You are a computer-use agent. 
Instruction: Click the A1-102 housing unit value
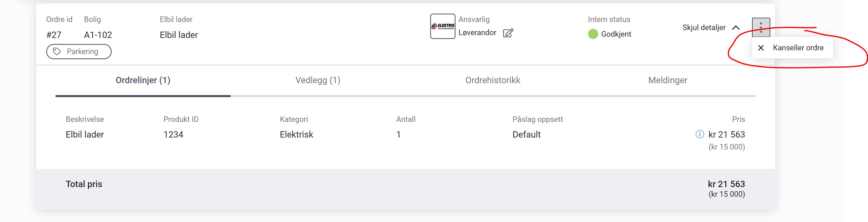(98, 35)
